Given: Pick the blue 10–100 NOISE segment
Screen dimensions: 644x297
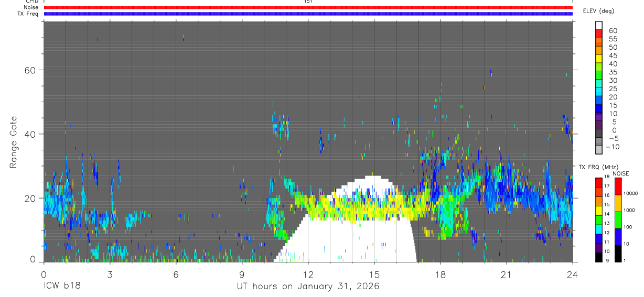Looking at the screenshot, I should pyautogui.click(x=618, y=236).
